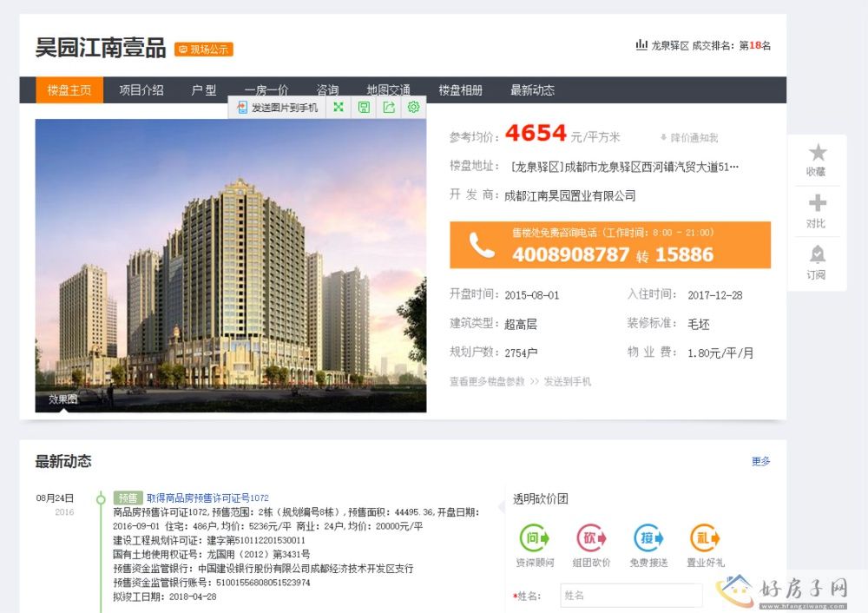
Task: Click the green save image icon
Action: click(x=364, y=108)
